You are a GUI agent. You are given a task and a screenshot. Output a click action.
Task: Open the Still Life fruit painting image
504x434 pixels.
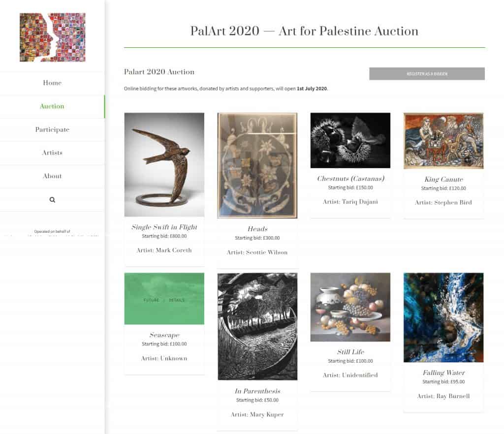coord(350,307)
